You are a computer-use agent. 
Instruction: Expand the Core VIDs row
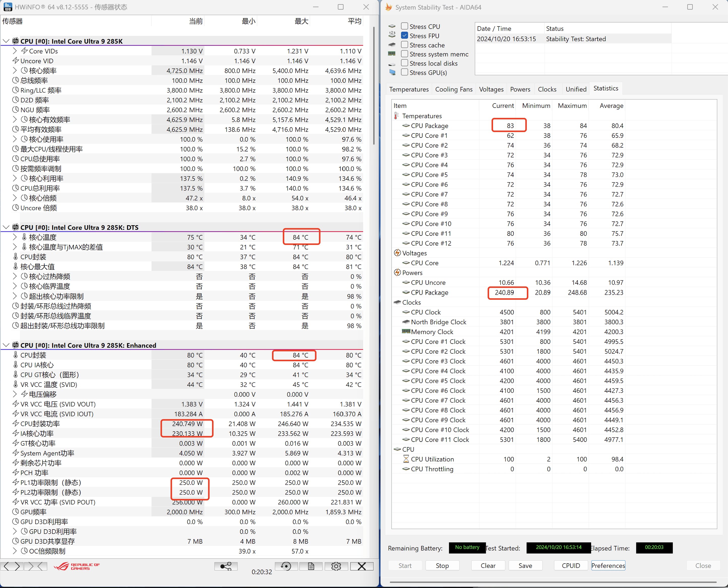[15, 51]
